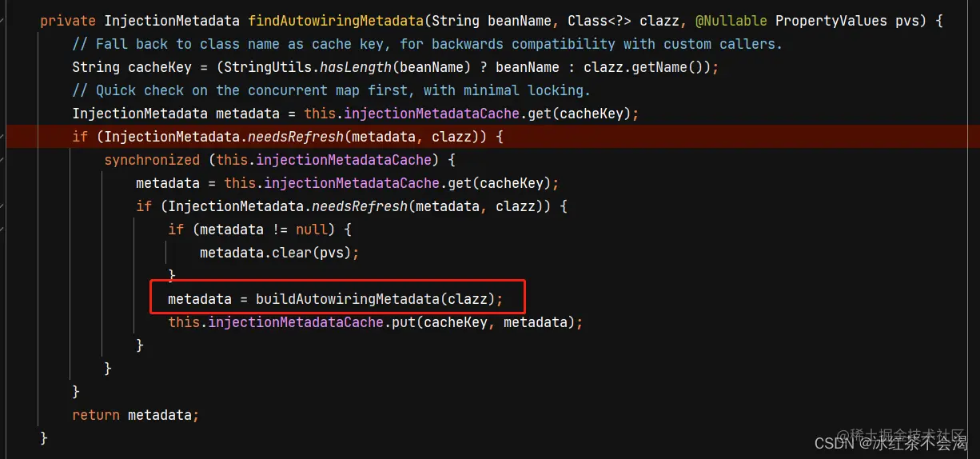
Task: Click the return keyword
Action: pos(96,415)
